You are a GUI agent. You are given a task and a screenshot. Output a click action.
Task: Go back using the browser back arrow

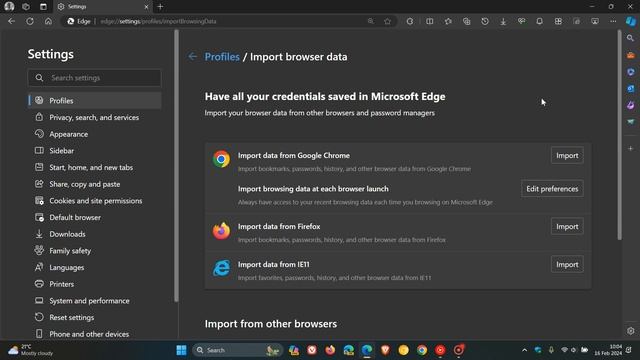click(11, 21)
